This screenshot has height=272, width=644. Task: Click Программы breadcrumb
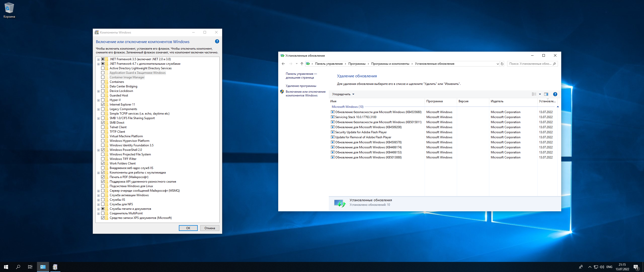[x=357, y=64]
